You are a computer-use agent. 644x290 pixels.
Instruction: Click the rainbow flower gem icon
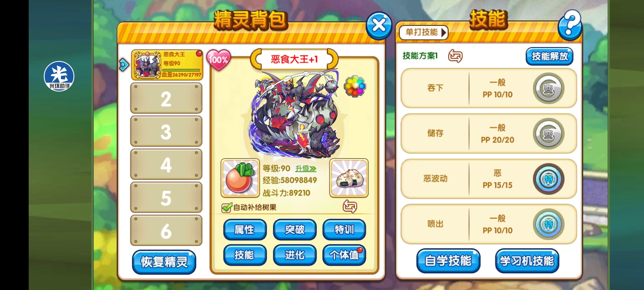point(355,86)
